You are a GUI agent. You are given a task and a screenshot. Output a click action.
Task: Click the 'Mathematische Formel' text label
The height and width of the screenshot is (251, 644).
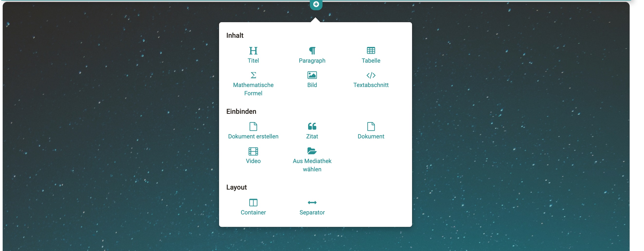tap(253, 89)
